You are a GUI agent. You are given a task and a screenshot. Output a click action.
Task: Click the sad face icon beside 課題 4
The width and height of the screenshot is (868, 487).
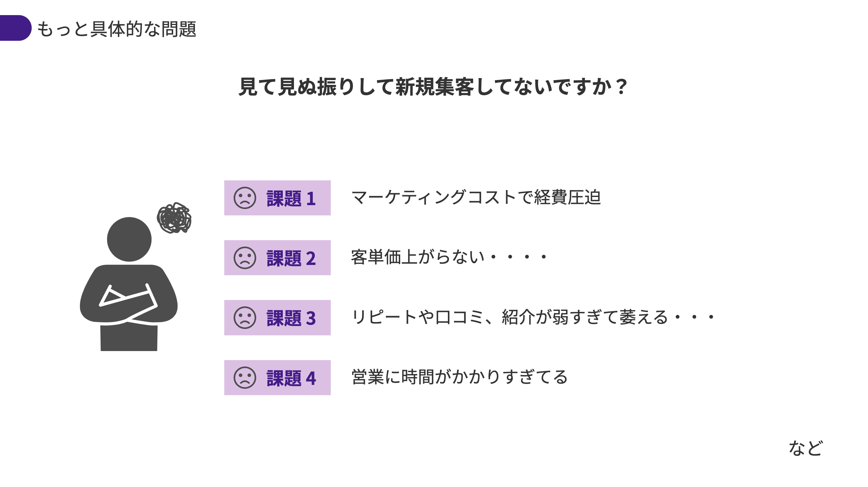pos(245,378)
